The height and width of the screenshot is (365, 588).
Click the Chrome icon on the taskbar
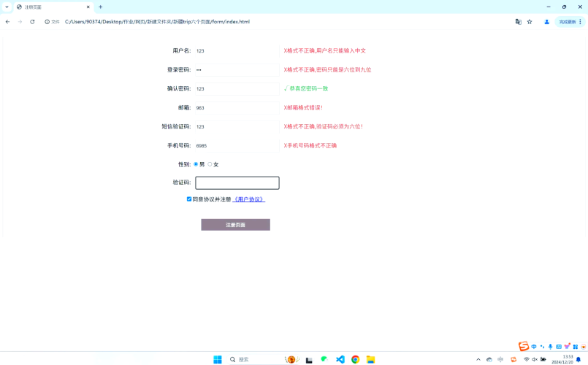[x=355, y=359]
